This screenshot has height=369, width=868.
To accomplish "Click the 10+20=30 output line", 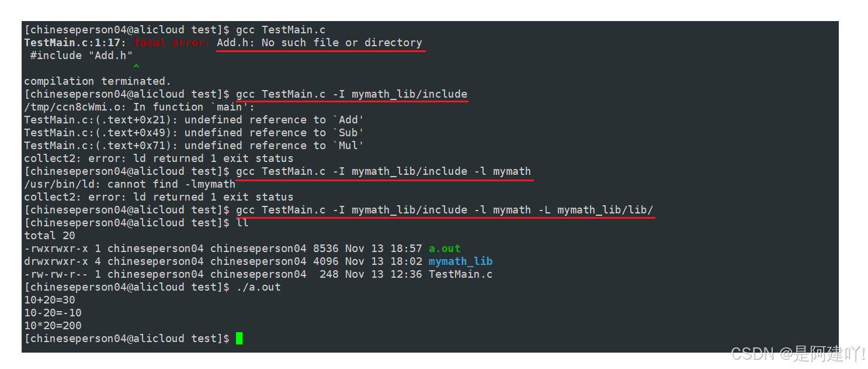I will pos(50,300).
